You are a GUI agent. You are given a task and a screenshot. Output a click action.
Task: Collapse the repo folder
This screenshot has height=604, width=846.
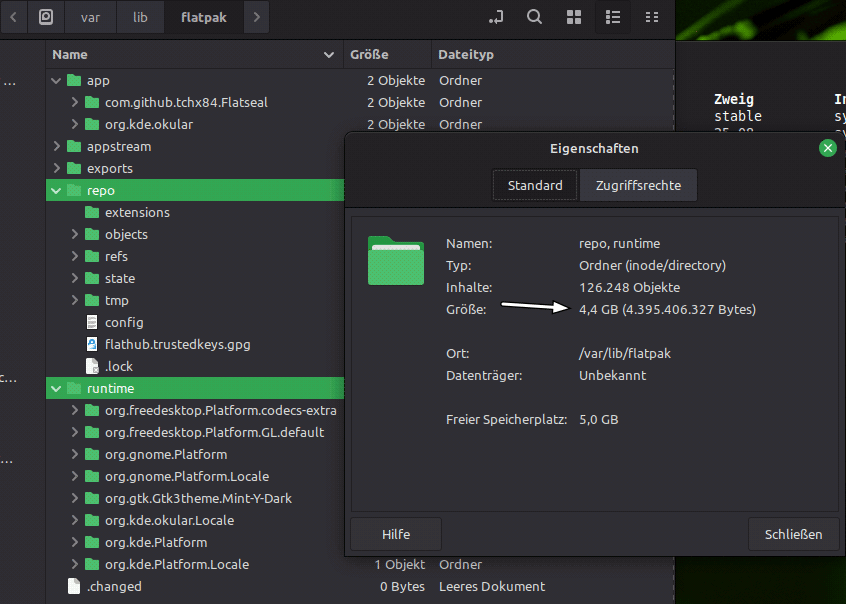pos(56,191)
